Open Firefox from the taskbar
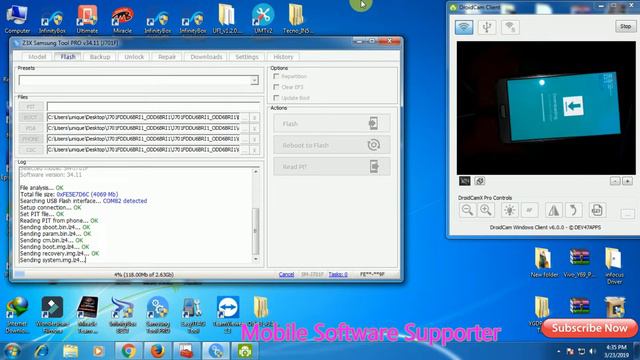This screenshot has height=360, width=640. (x=158, y=351)
